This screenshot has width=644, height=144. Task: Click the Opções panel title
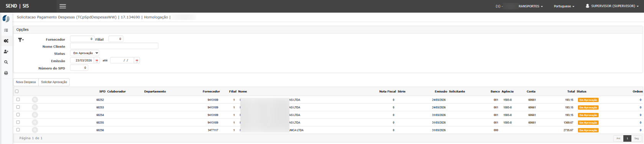(x=22, y=30)
